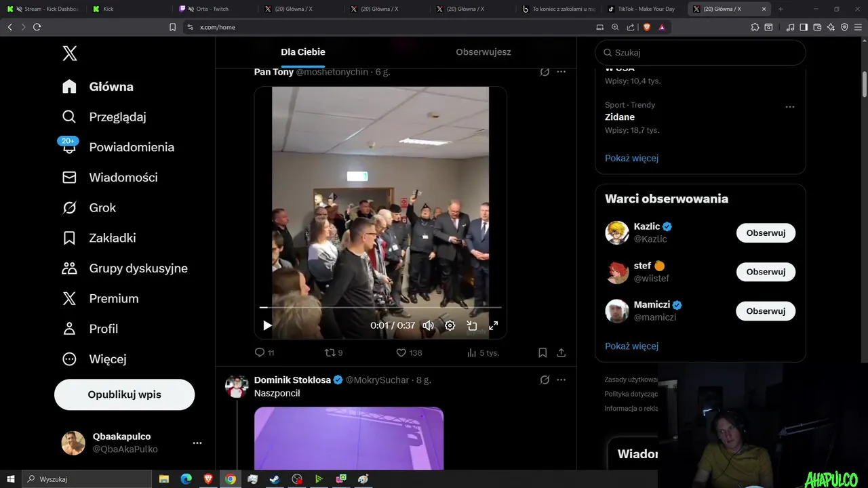Go back in the browser
868x488 pixels.
9,27
